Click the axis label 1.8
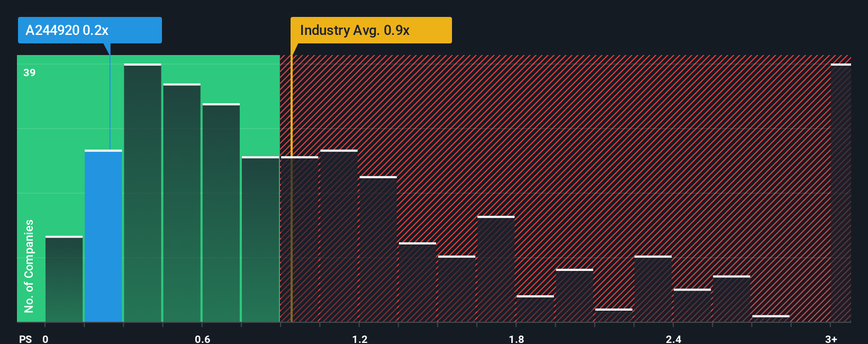Screen dimensions: 868x344 [517, 339]
